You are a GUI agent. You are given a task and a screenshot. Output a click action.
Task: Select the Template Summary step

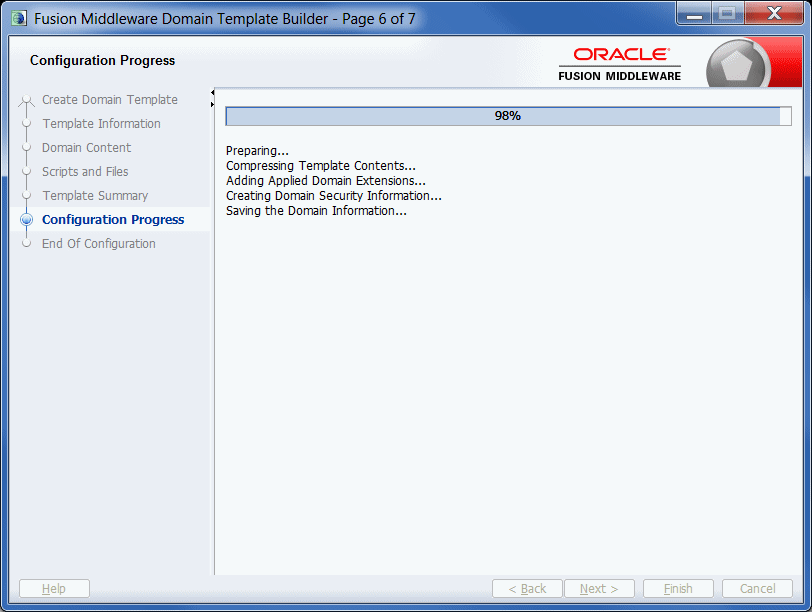point(95,195)
